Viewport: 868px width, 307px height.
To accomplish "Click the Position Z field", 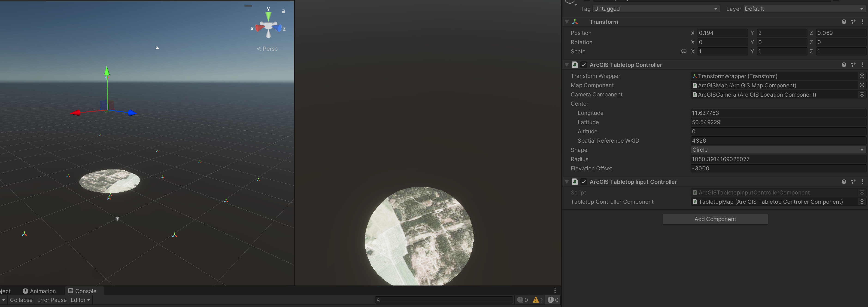I will (841, 33).
